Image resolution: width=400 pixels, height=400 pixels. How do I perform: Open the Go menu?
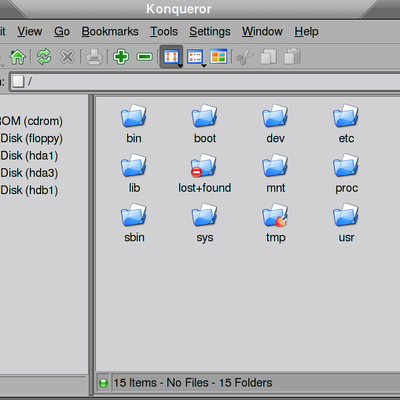tap(62, 32)
